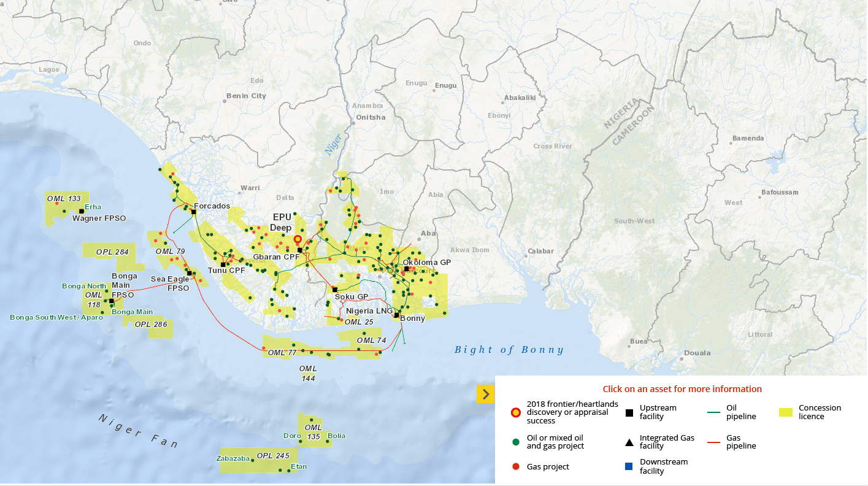
Task: Click the Nigeria LNG facility marker
Action: click(396, 315)
